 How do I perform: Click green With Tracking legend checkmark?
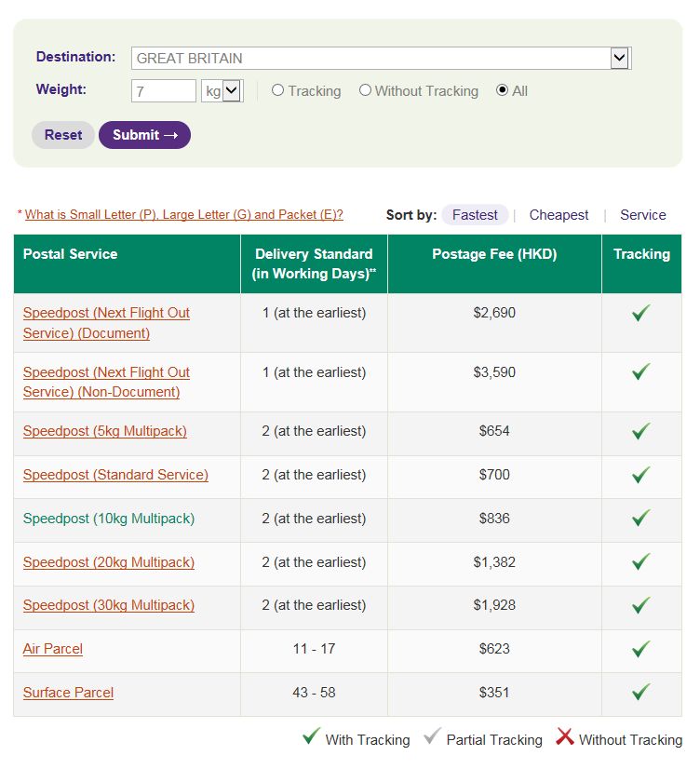[311, 737]
